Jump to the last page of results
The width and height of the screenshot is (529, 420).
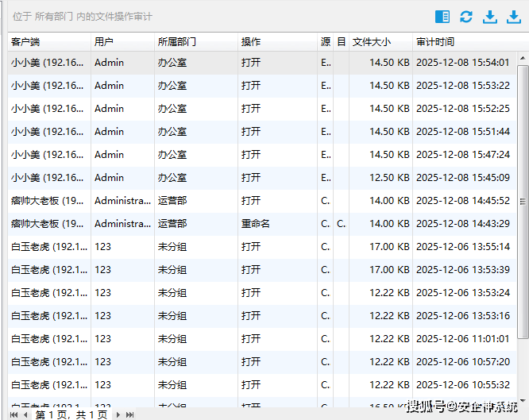coord(129,414)
